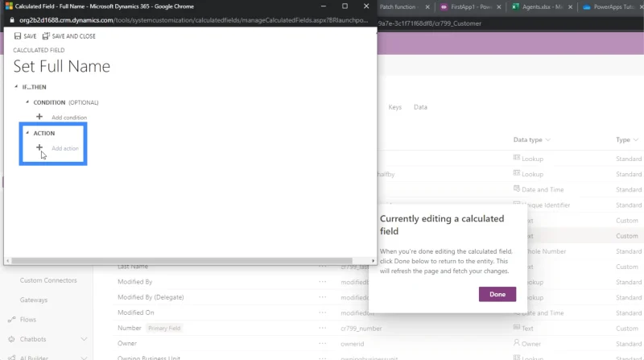Close the Agents.xlsx browser tab
The height and width of the screenshot is (360, 644).
point(570,7)
